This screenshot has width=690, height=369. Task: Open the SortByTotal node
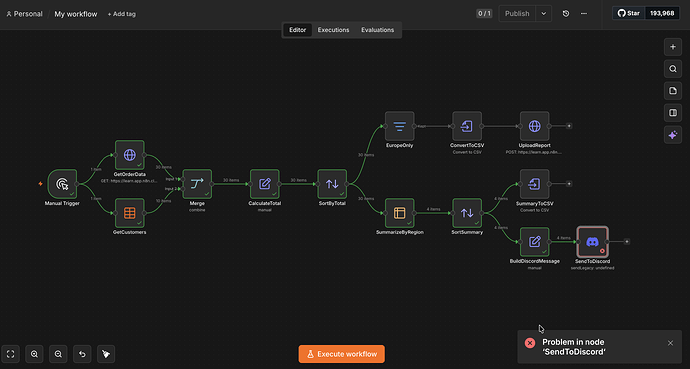tap(332, 184)
